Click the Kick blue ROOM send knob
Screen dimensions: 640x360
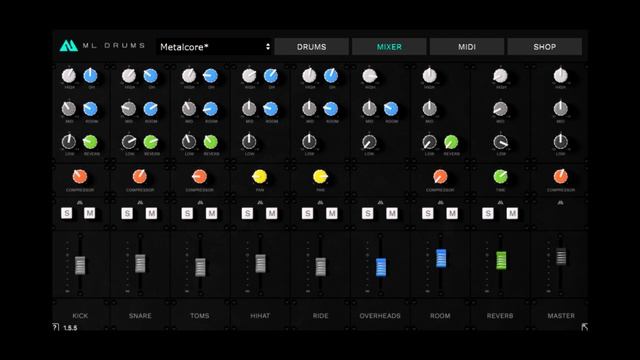click(90, 109)
